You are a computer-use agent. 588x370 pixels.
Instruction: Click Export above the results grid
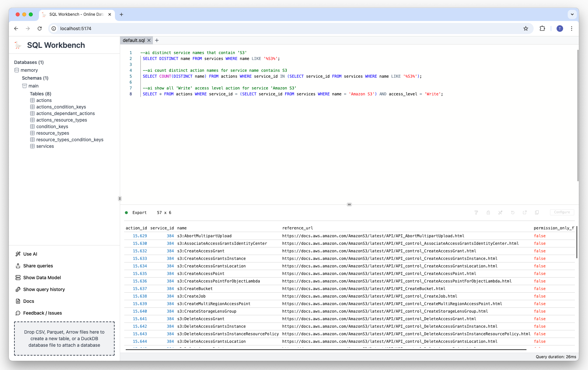(139, 213)
